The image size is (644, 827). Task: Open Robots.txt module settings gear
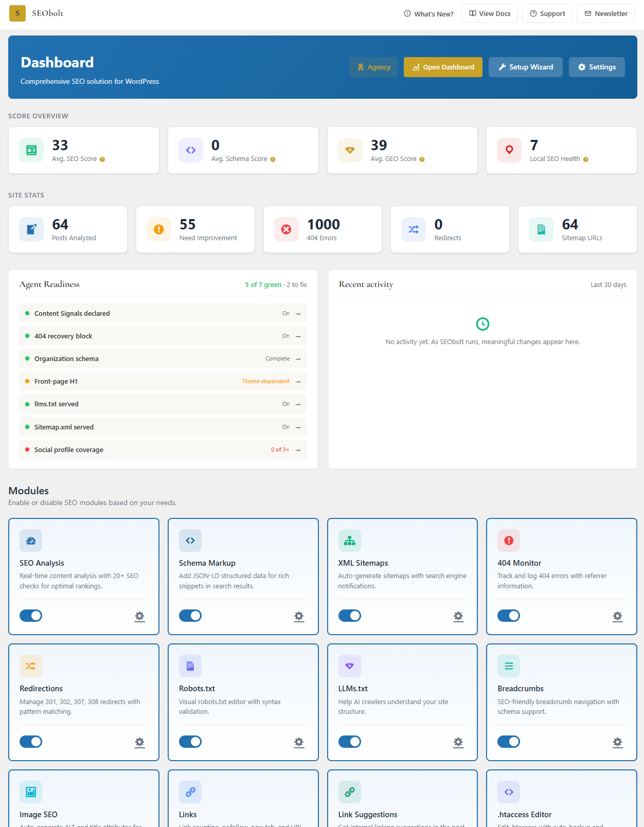pos(299,742)
